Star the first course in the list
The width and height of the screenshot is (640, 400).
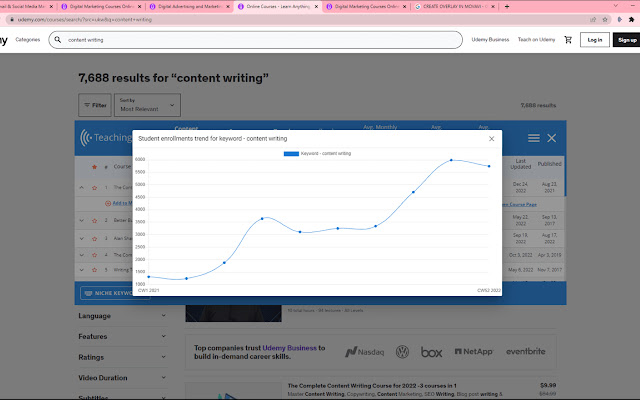pyautogui.click(x=94, y=187)
